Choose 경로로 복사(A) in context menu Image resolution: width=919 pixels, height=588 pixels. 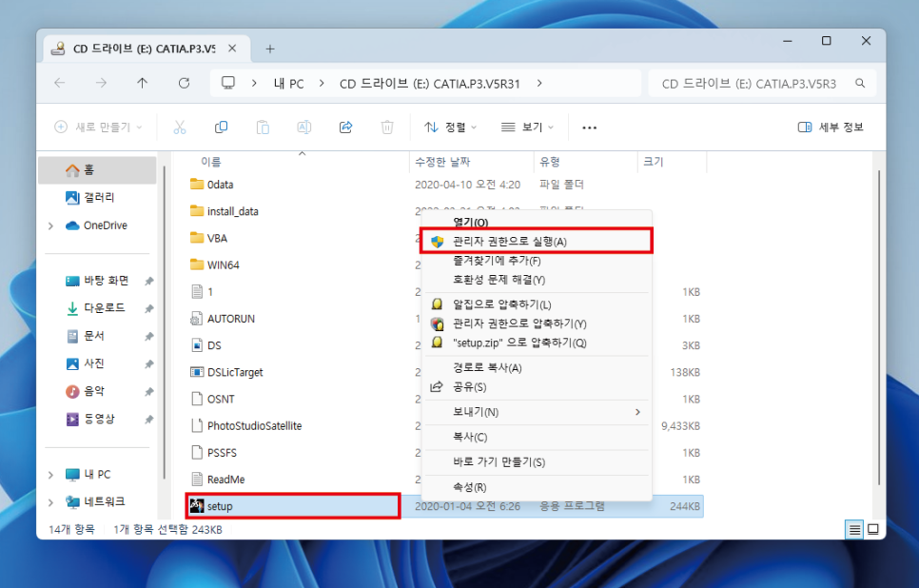click(x=537, y=367)
